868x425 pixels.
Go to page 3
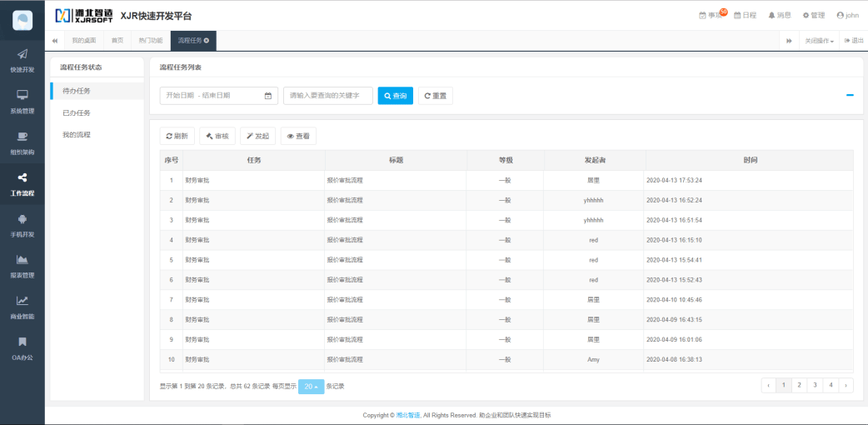point(815,385)
